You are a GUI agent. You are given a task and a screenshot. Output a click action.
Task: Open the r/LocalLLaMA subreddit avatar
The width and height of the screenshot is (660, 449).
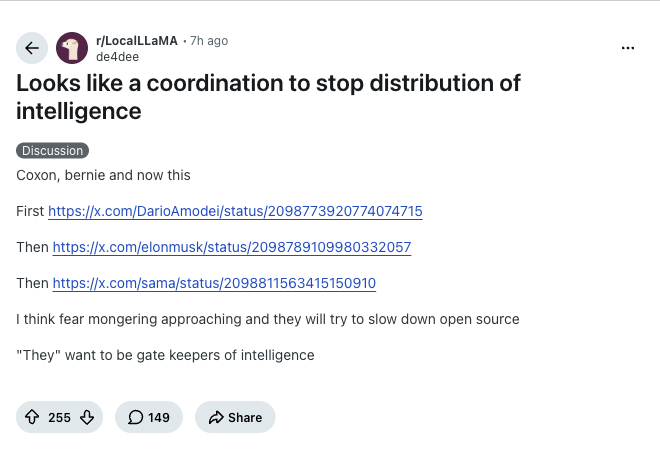[72, 48]
